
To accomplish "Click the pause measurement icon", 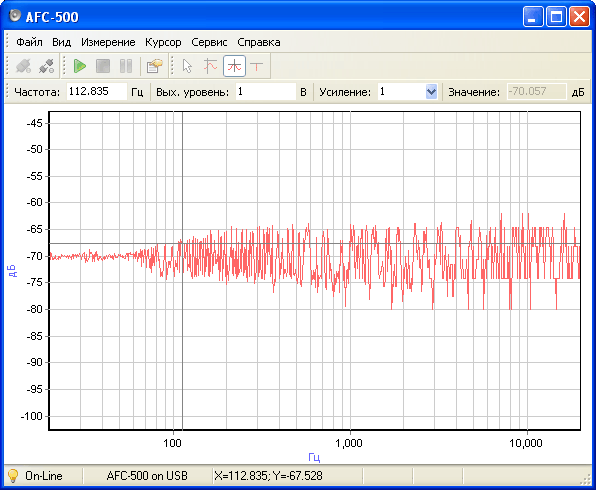I will coord(126,66).
